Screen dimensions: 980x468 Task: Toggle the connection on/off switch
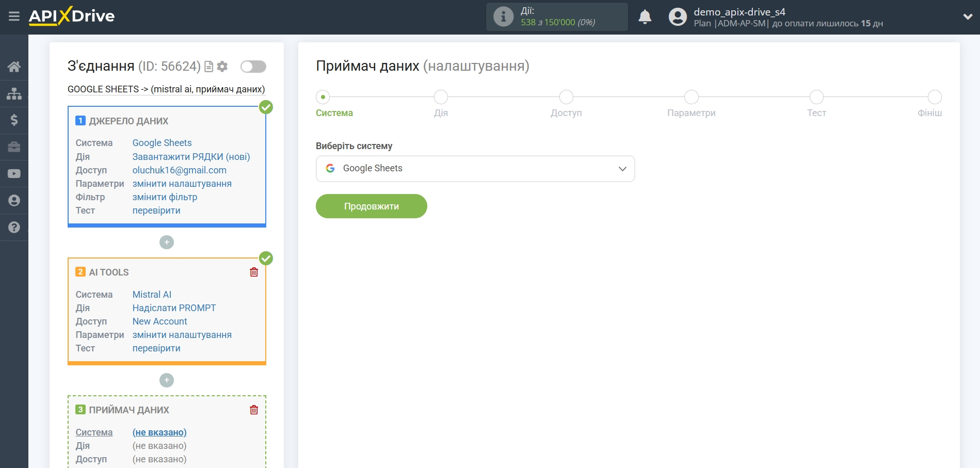pos(253,67)
